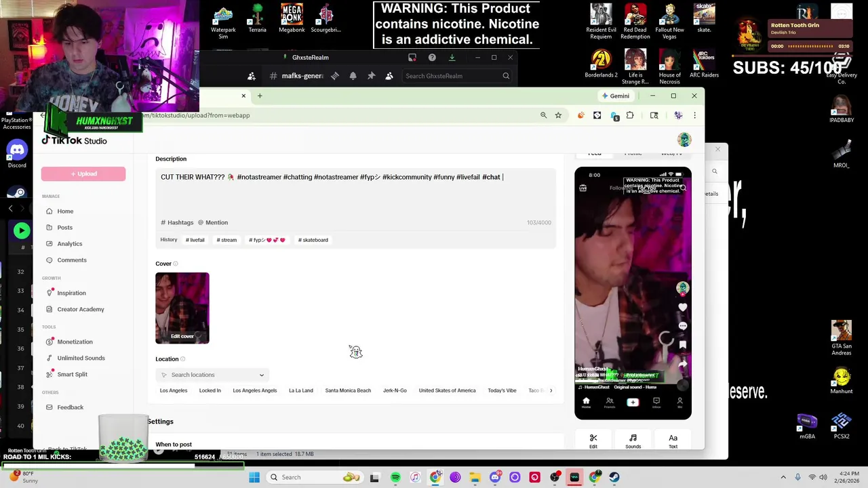Choose Los Angeles Angels location suggestion
Screen dimensions: 868x488
(x=254, y=390)
